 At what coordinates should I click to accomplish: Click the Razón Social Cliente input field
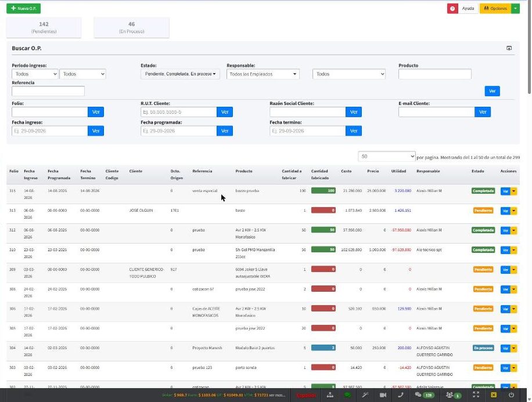tap(308, 112)
